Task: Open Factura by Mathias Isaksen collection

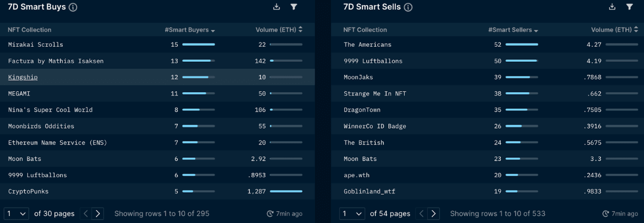Action: (x=56, y=61)
